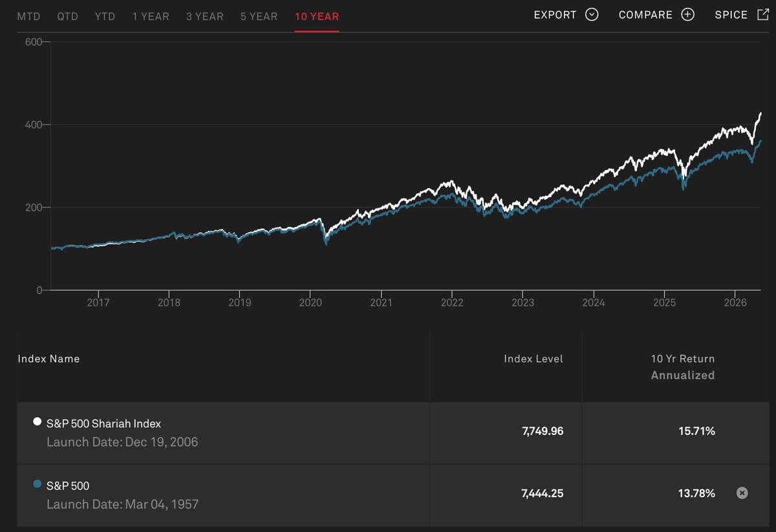Click the 0 y-axis label
Image resolution: width=776 pixels, height=532 pixels.
click(x=39, y=290)
